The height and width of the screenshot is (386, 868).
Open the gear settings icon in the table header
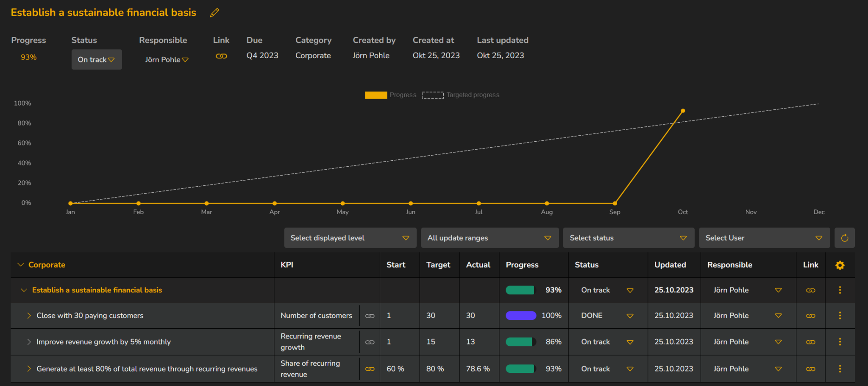840,265
